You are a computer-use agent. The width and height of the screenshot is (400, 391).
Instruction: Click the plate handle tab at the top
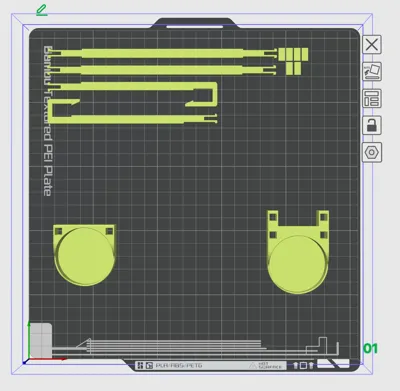(195, 23)
